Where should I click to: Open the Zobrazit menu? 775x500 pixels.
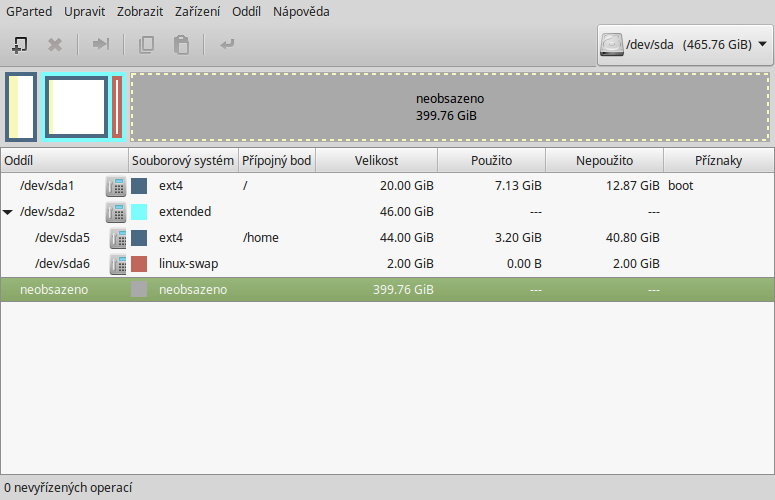(140, 11)
